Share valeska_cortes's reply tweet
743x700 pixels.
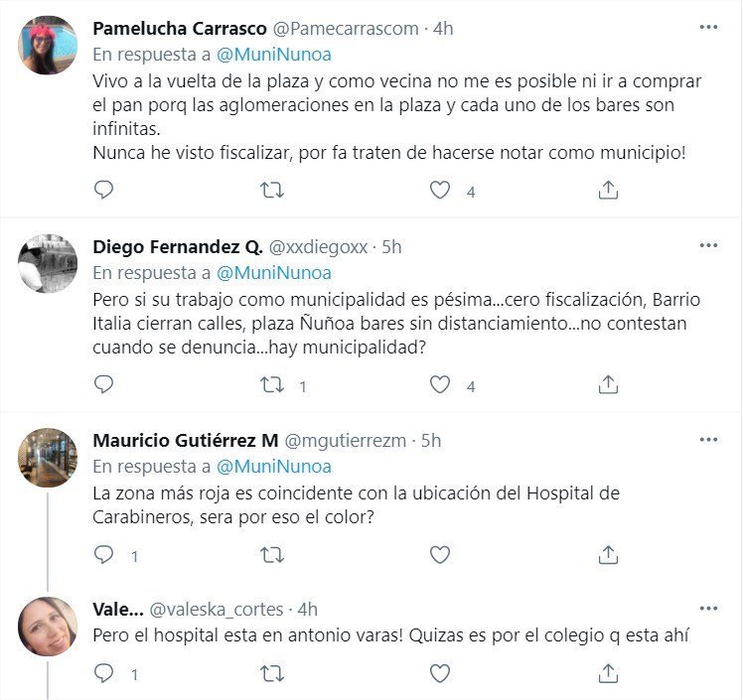(609, 674)
